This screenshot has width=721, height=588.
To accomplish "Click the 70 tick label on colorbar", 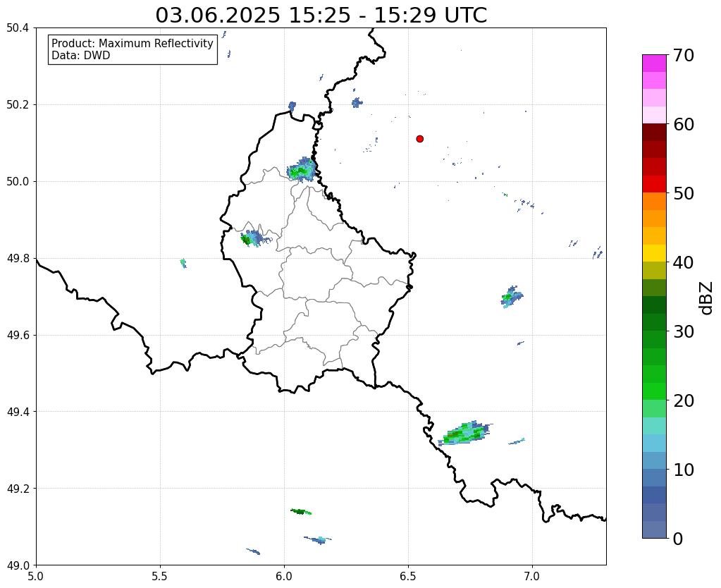I will pyautogui.click(x=684, y=55).
